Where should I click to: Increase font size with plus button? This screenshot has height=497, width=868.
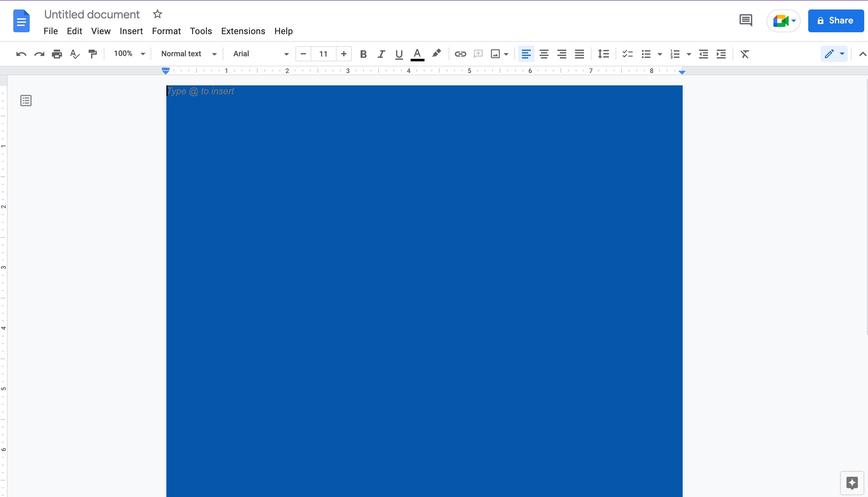coord(344,54)
